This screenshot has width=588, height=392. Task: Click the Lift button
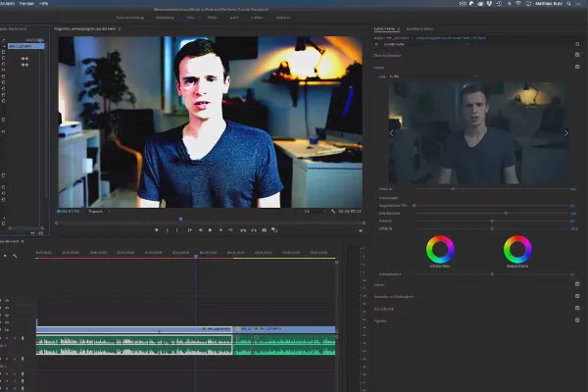tap(243, 230)
